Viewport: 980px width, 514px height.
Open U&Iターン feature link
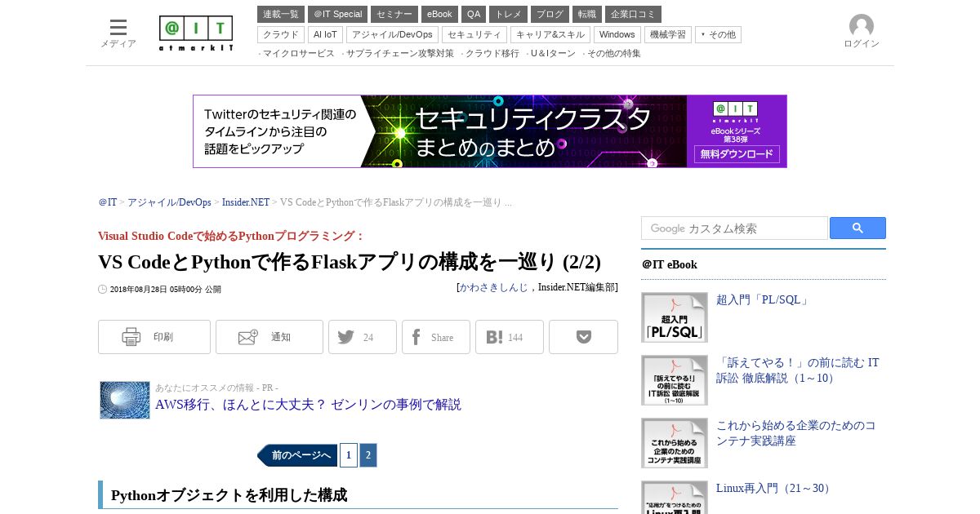(x=553, y=53)
